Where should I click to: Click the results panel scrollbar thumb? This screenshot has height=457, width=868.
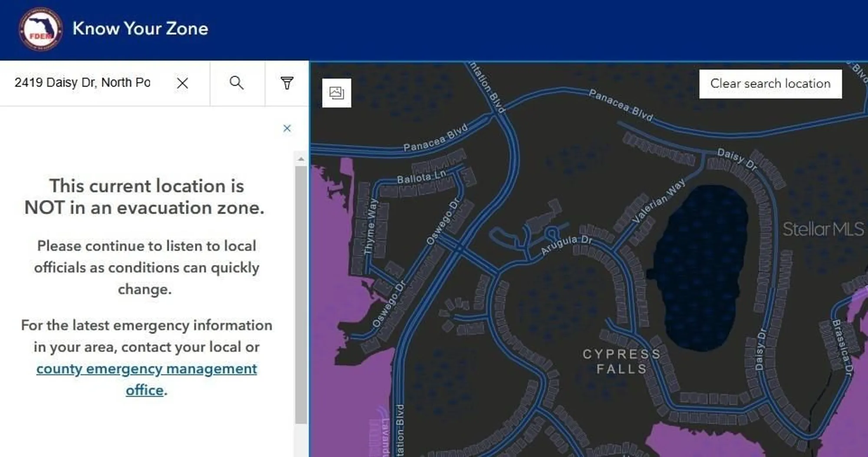301,295
